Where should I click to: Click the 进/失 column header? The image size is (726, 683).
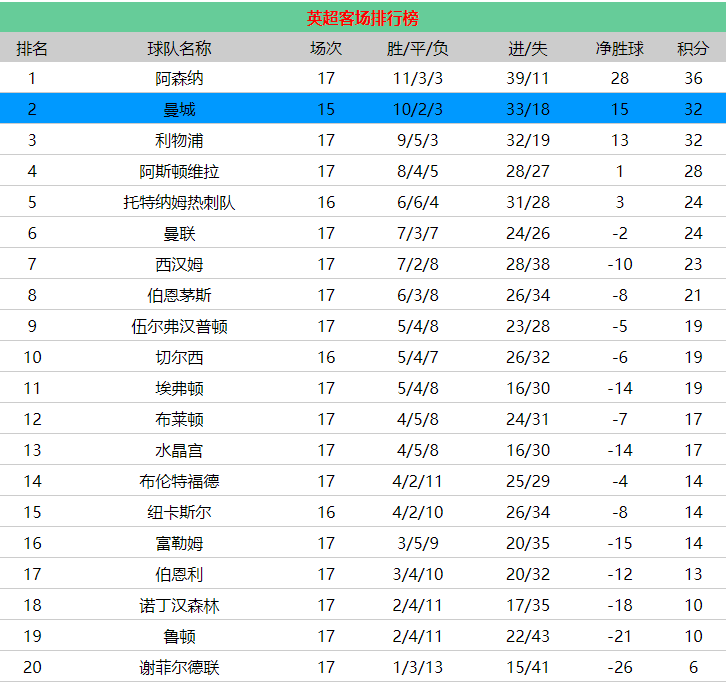[x=527, y=48]
